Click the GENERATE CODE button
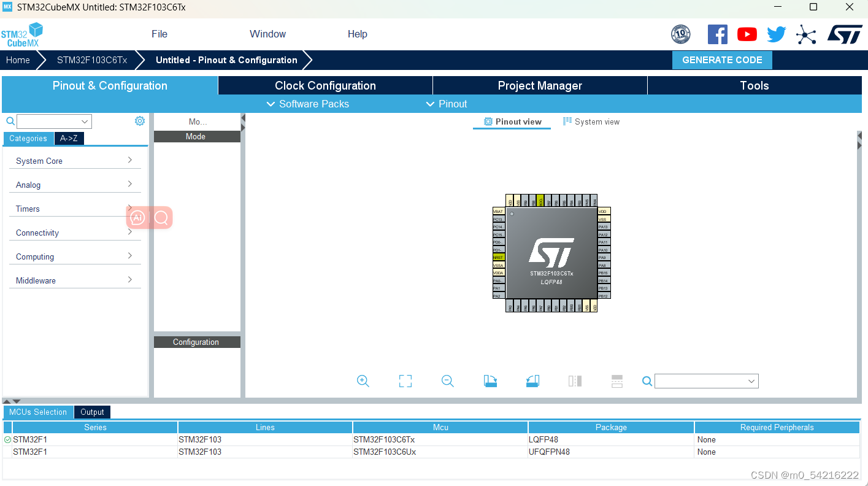The image size is (868, 486). pos(722,60)
